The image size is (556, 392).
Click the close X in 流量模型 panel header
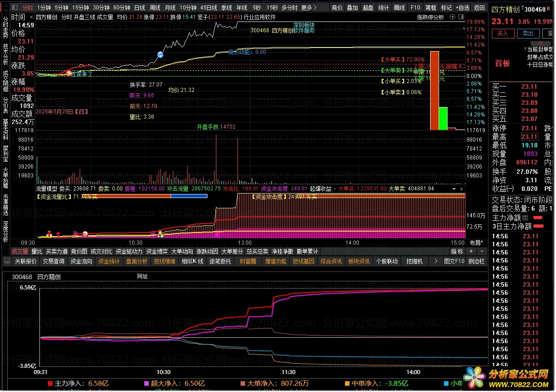click(x=461, y=189)
